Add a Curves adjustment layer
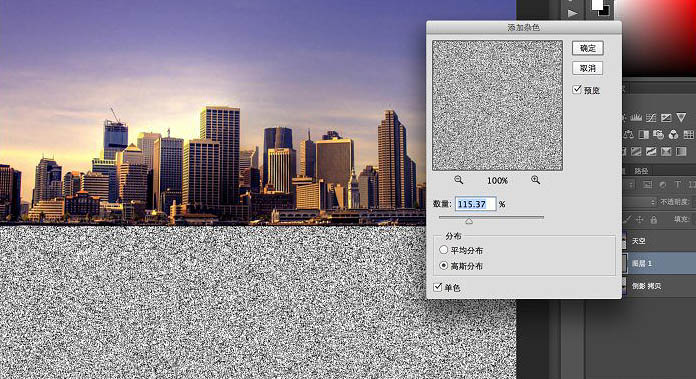696x379 pixels. [x=651, y=118]
